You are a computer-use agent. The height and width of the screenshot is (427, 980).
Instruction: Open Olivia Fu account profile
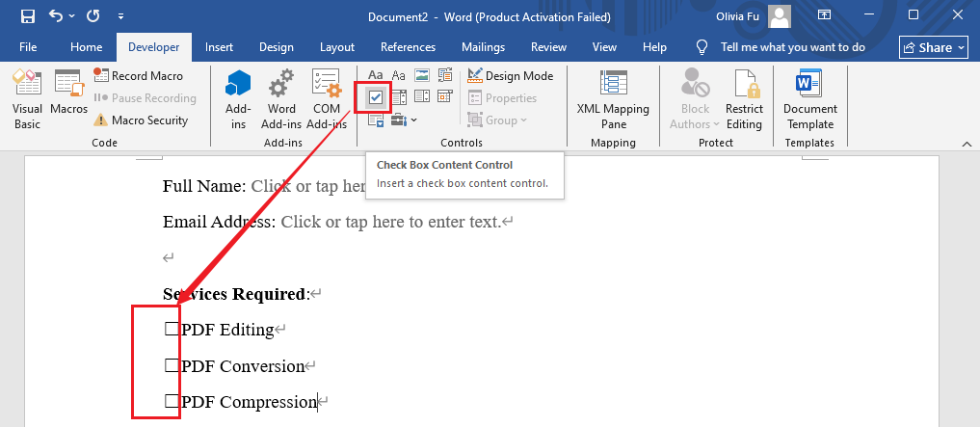[x=754, y=16]
